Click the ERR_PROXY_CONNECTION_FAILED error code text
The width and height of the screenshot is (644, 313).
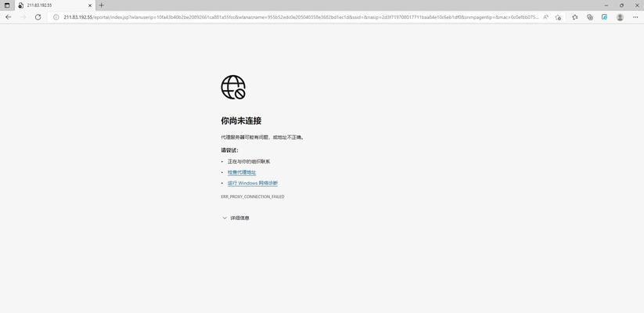pos(253,196)
